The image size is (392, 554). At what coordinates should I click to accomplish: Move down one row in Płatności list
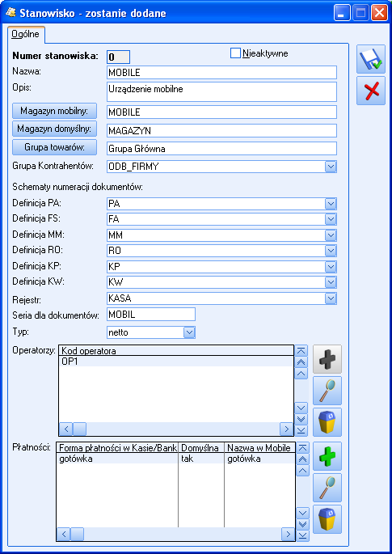coord(302,513)
